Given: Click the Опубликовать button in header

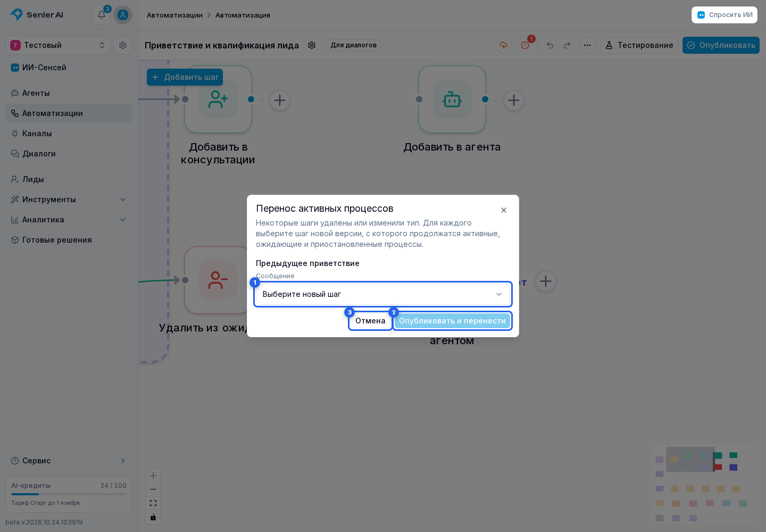Looking at the screenshot, I should click(x=721, y=45).
